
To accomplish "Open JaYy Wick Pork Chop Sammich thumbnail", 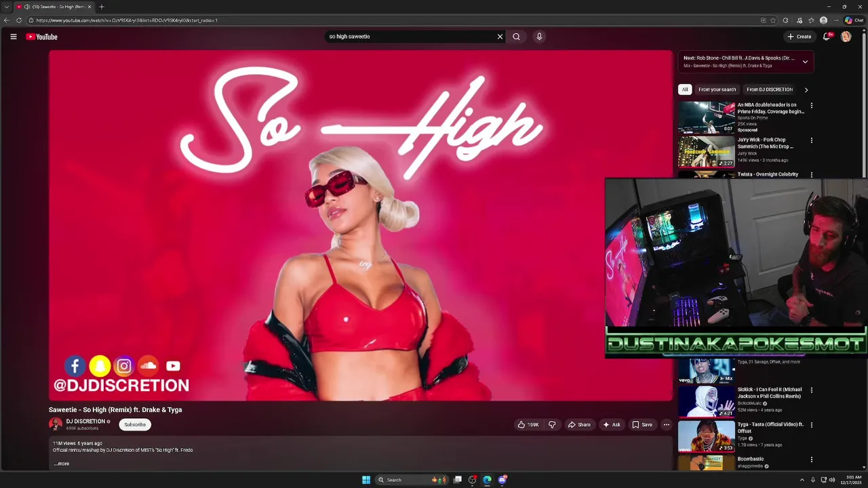I will point(707,151).
